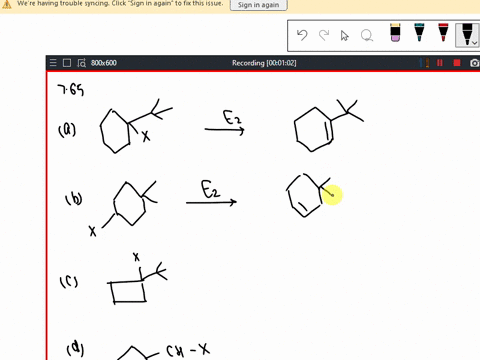Open the recorder hamburger menu
This screenshot has height=360, width=480.
pyautogui.click(x=53, y=63)
